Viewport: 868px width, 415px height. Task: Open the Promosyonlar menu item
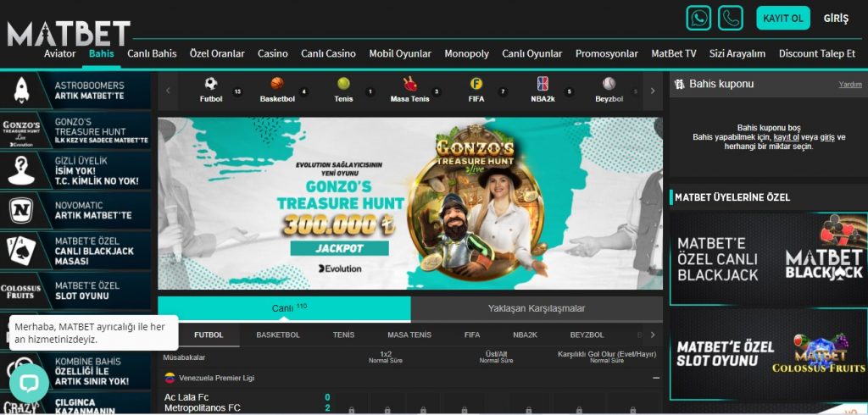click(x=607, y=53)
